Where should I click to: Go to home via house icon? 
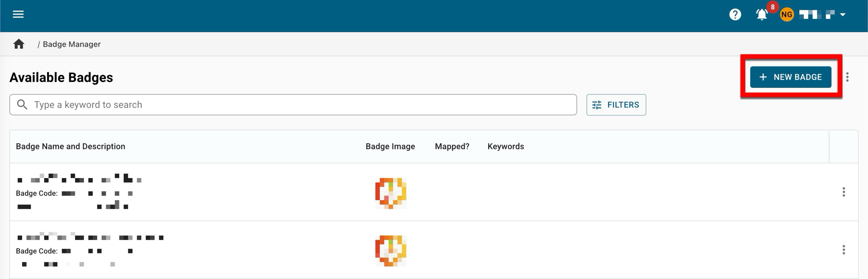point(19,44)
